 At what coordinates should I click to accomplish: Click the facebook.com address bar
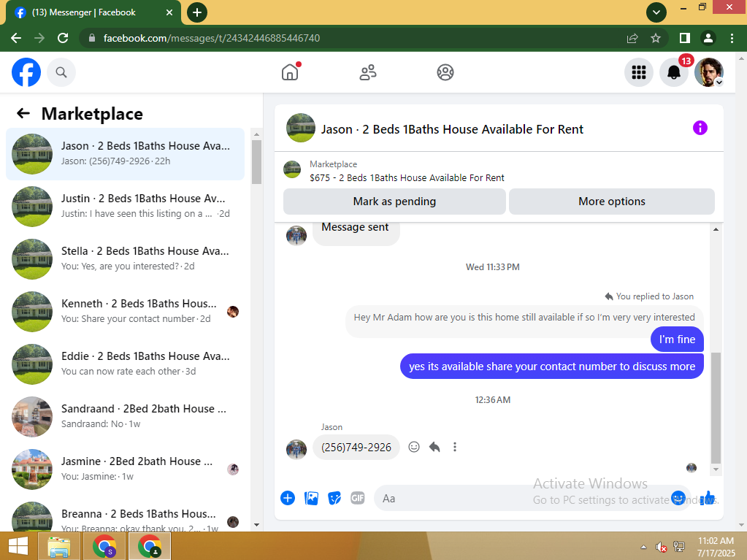(x=353, y=38)
